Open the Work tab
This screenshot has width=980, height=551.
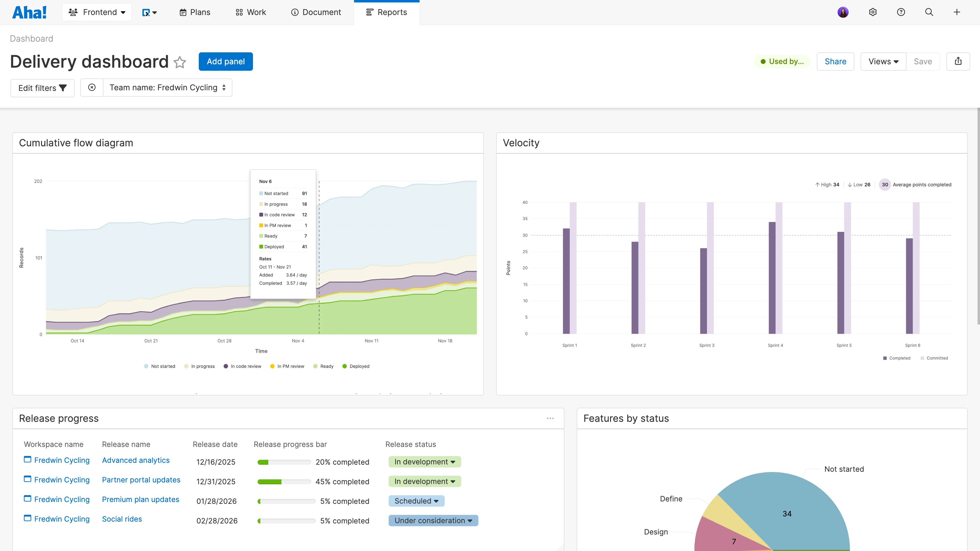[x=251, y=12]
